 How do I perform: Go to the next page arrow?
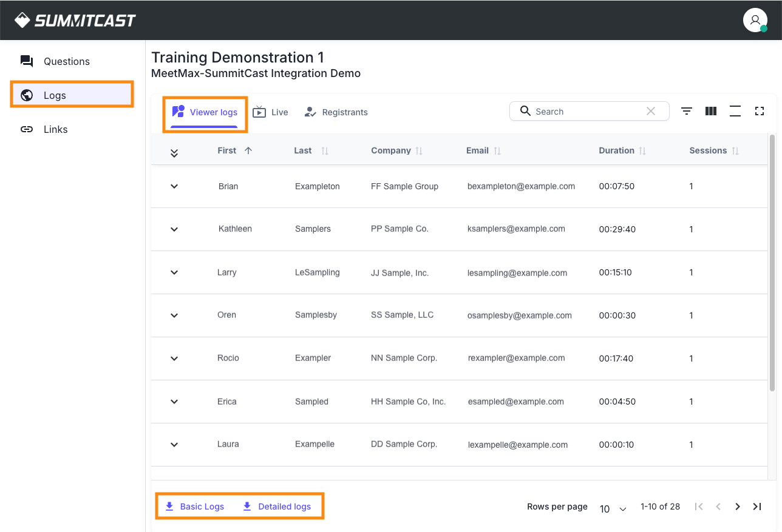tap(738, 507)
